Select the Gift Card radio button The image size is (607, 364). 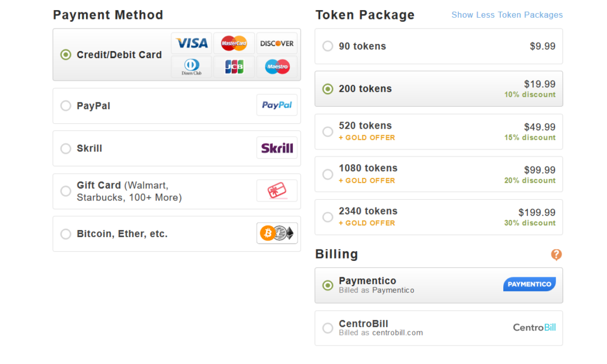(x=66, y=191)
